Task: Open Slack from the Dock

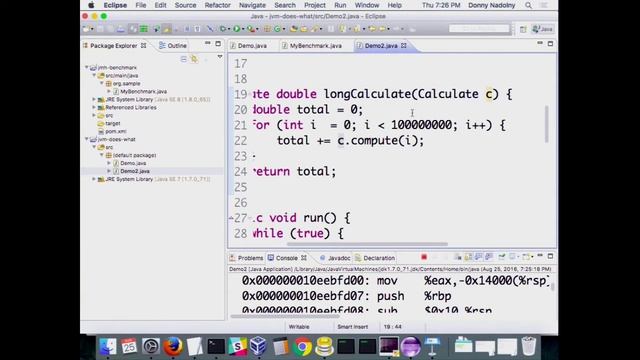Action: click(237, 346)
